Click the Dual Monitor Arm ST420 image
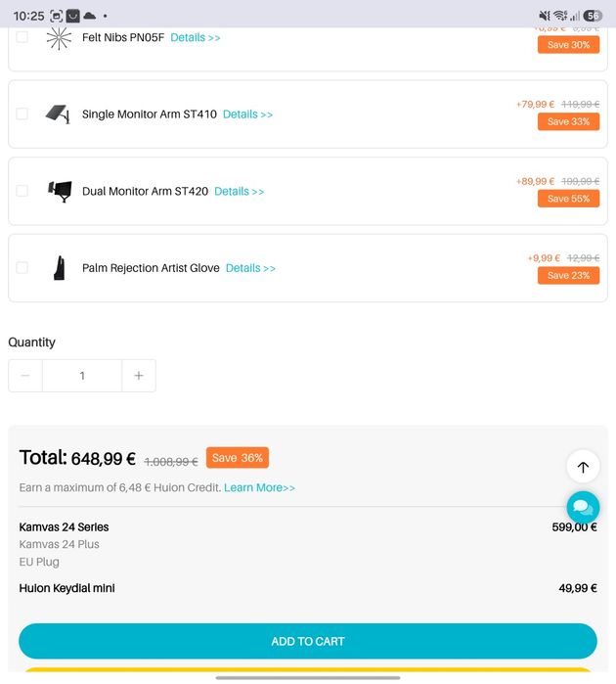Image resolution: width=616 pixels, height=684 pixels. [x=60, y=191]
